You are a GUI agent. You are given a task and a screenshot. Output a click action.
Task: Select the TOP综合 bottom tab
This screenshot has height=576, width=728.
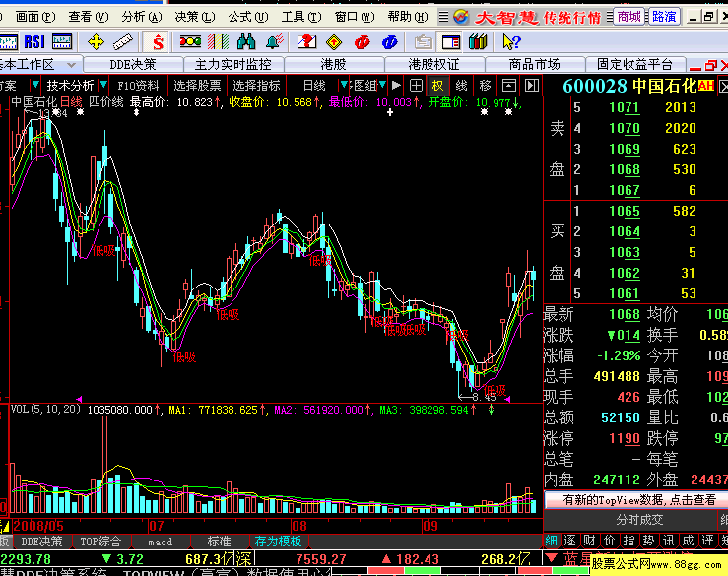pyautogui.click(x=100, y=542)
